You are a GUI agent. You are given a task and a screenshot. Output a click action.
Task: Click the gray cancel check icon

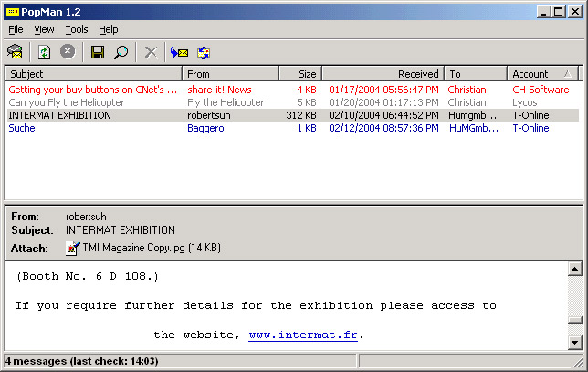68,51
